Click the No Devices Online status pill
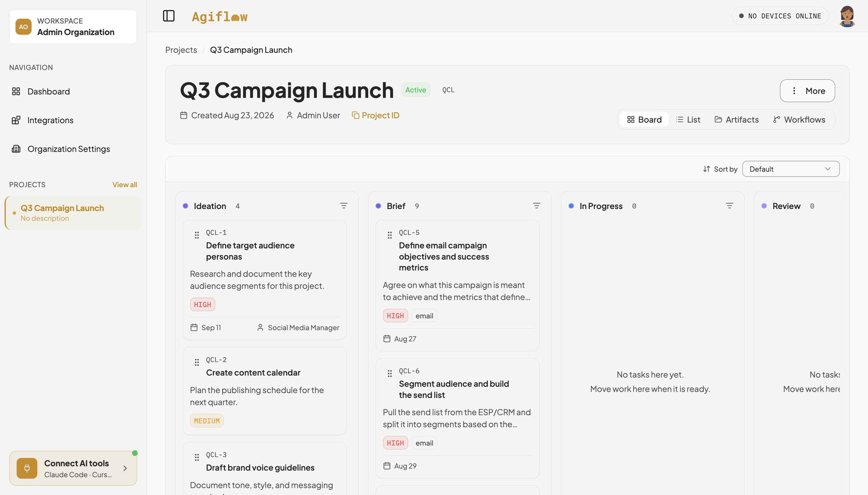This screenshot has height=495, width=868. click(780, 16)
